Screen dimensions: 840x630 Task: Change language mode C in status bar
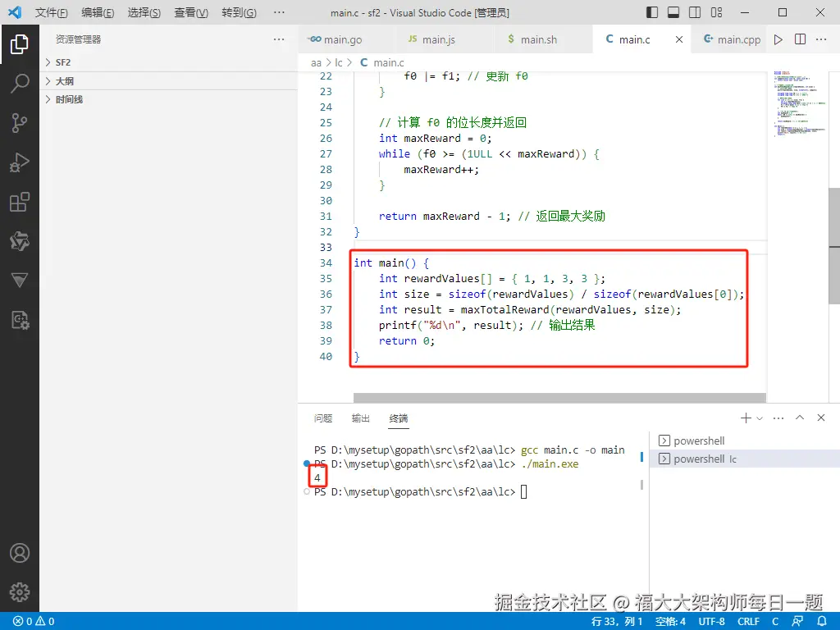tap(775, 622)
